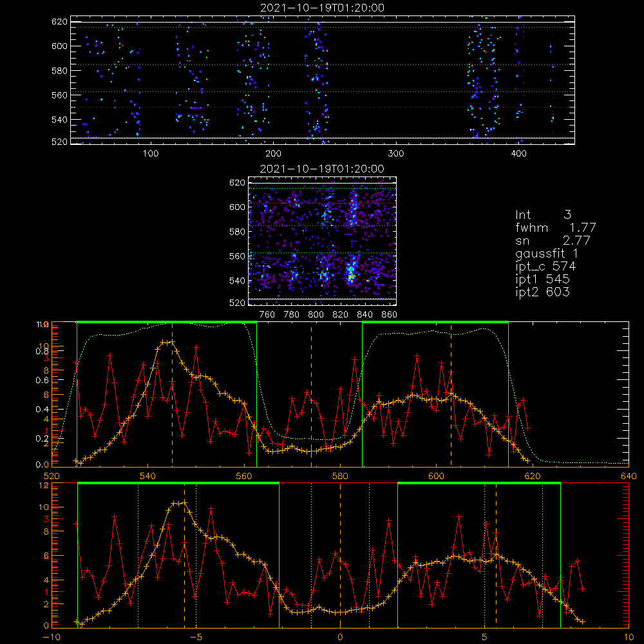
Task: Click x-axis label 640 on third plot
Action: (x=629, y=477)
